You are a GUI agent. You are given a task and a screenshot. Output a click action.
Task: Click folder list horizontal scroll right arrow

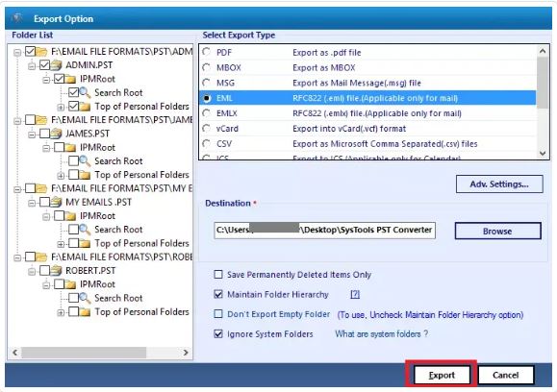186,353
